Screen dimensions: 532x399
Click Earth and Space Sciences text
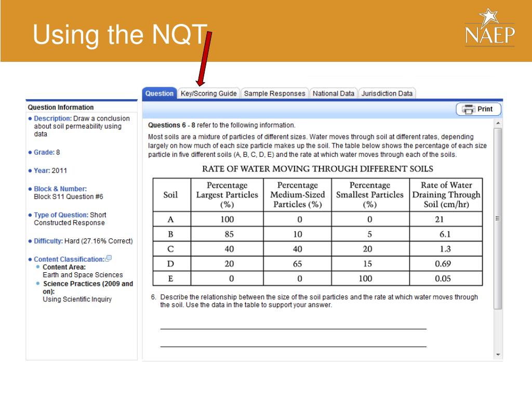tap(83, 275)
